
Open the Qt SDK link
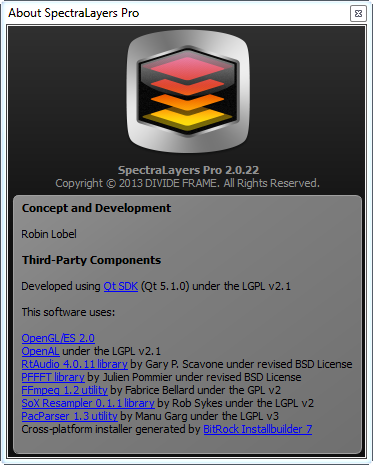tap(121, 286)
